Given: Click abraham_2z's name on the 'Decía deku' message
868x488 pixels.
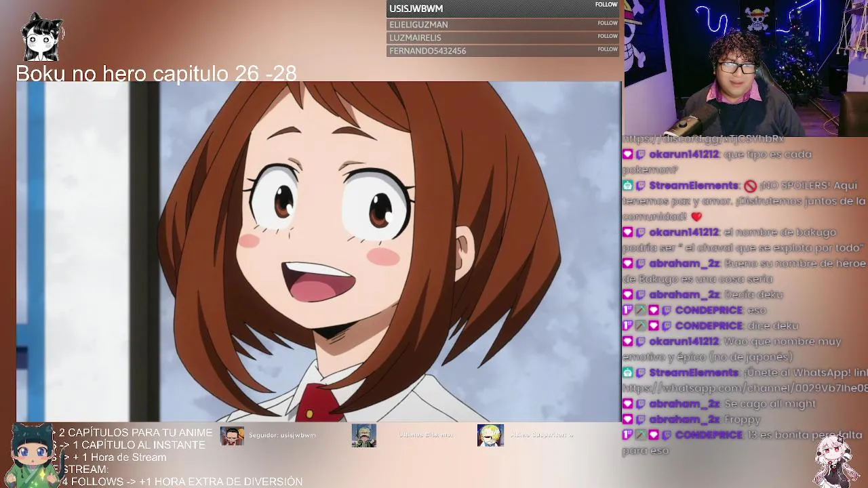Looking at the screenshot, I should point(684,295).
